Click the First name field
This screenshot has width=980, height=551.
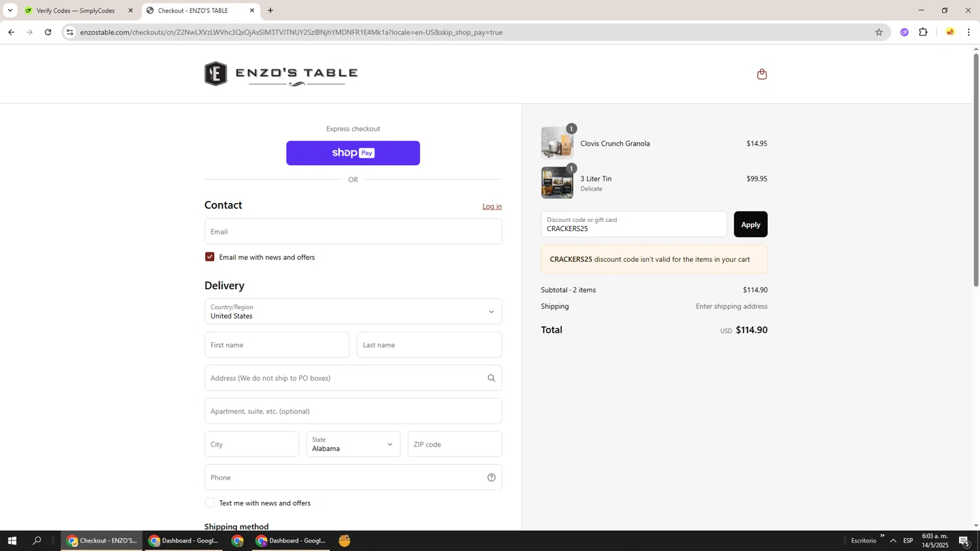coord(277,345)
